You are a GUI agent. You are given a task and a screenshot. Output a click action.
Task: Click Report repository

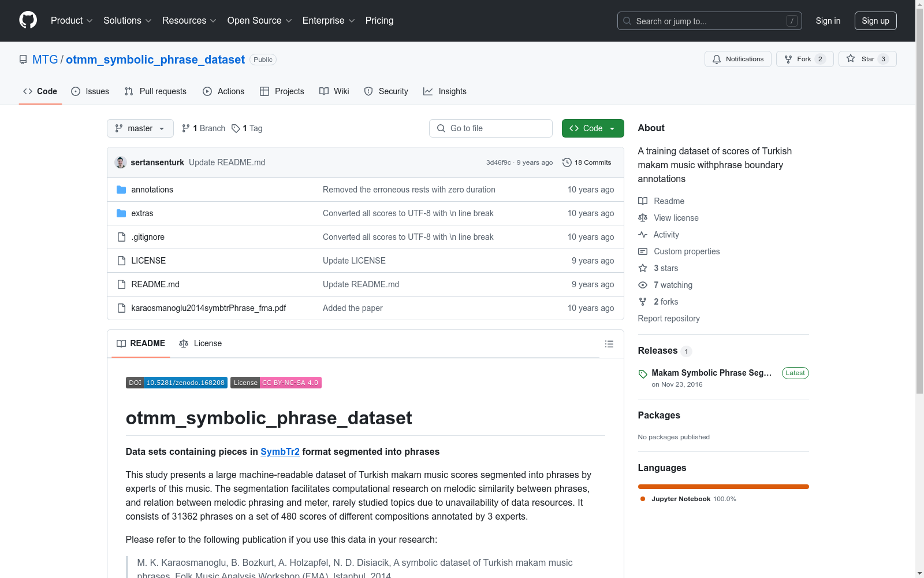tap(669, 318)
